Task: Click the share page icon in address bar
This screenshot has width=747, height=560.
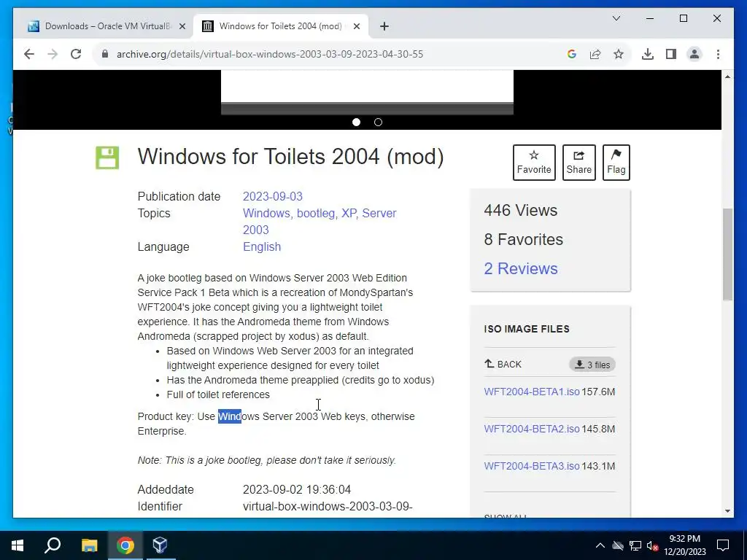Action: pos(595,54)
